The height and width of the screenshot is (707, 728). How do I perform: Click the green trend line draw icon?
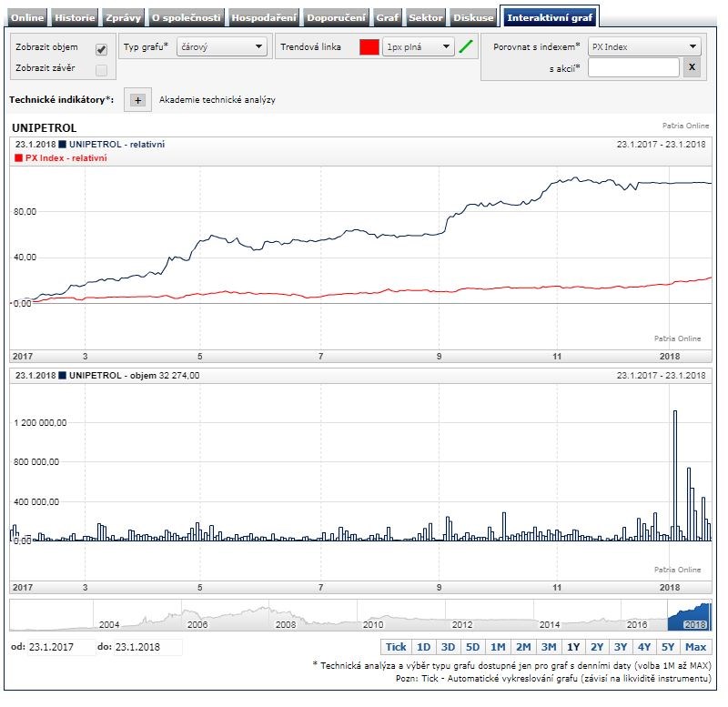tap(467, 46)
